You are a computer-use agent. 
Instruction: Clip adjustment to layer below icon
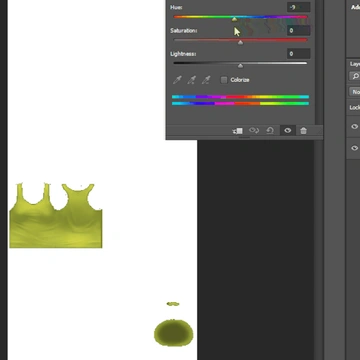(238, 131)
